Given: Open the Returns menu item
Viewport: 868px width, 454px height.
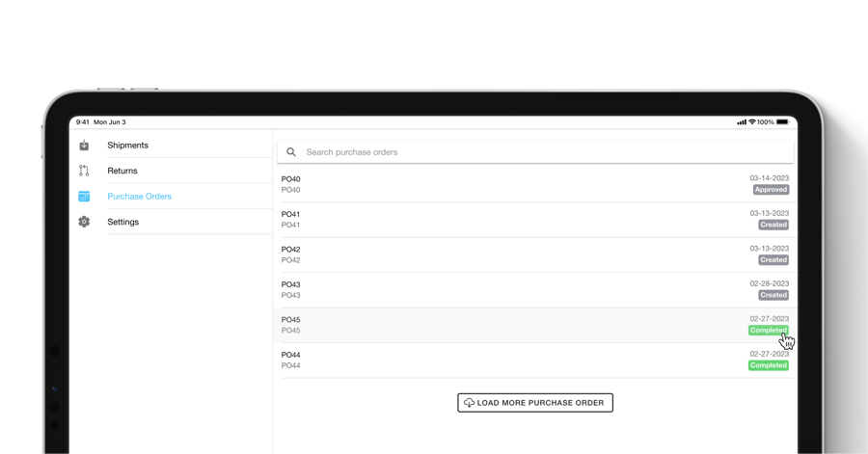Looking at the screenshot, I should point(122,171).
